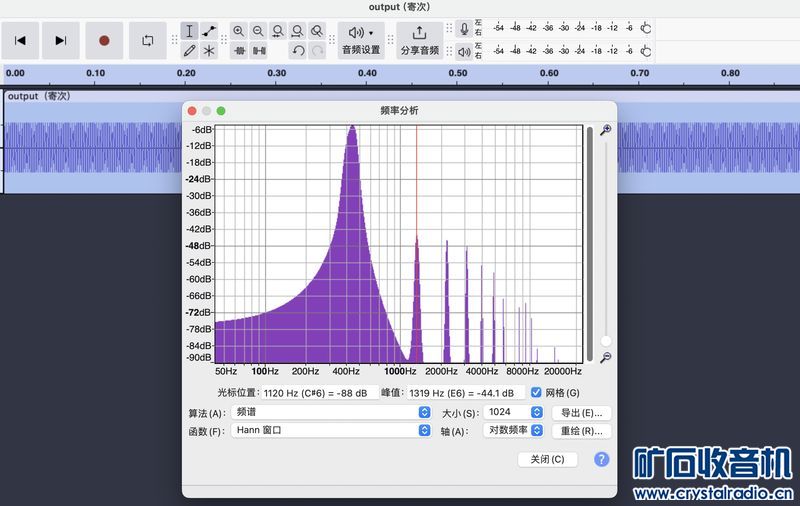Viewport: 800px width, 506px height.
Task: Click the blue help question mark
Action: 601,459
